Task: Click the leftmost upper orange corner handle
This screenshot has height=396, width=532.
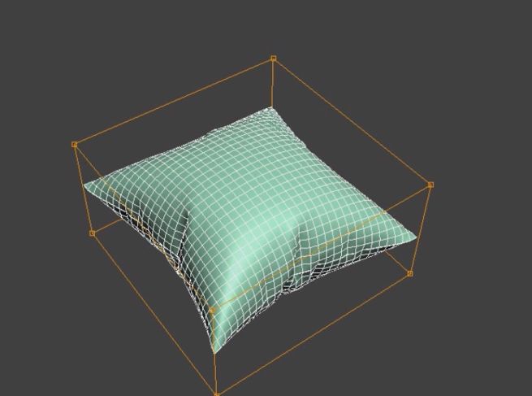Action: coord(75,145)
